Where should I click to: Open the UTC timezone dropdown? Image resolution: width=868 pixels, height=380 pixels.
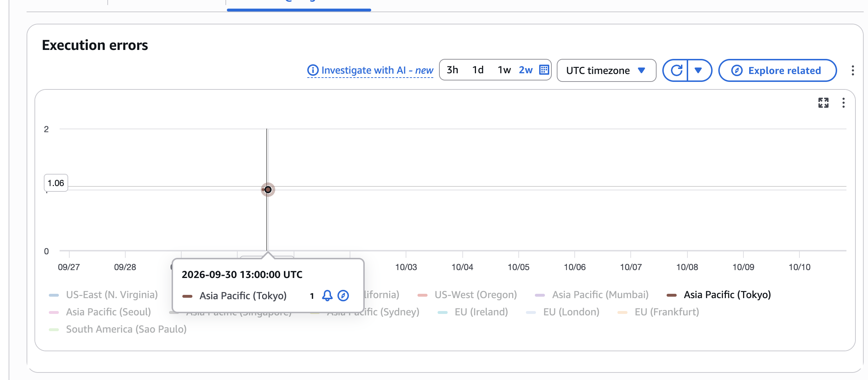click(606, 70)
